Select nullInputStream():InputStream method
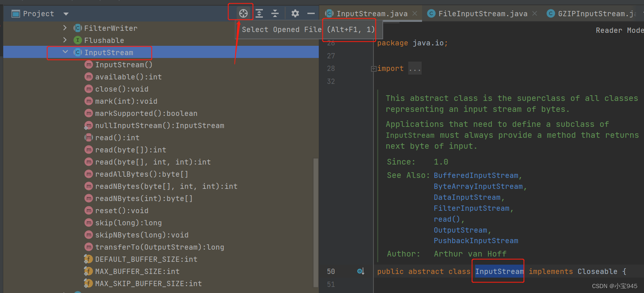Screen dimensions: 644x293 (x=160, y=126)
